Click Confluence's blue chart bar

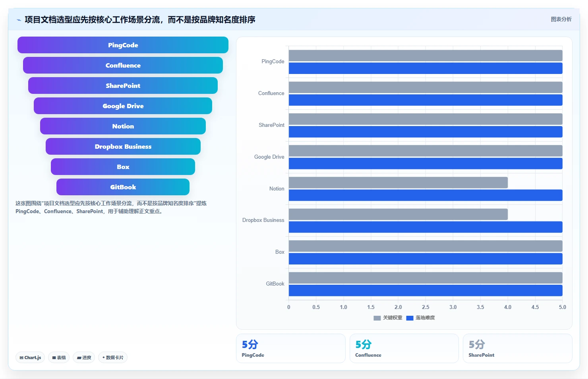tap(426, 100)
